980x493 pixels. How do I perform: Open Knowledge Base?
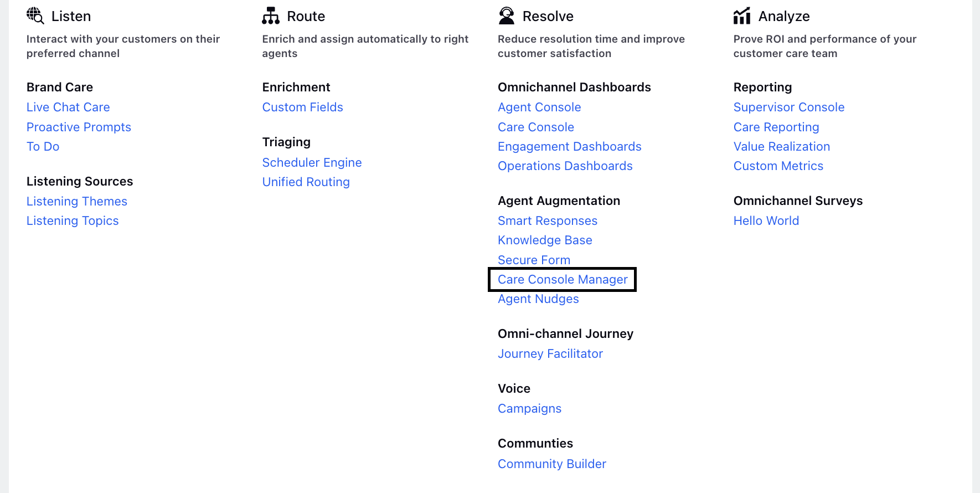click(x=545, y=240)
